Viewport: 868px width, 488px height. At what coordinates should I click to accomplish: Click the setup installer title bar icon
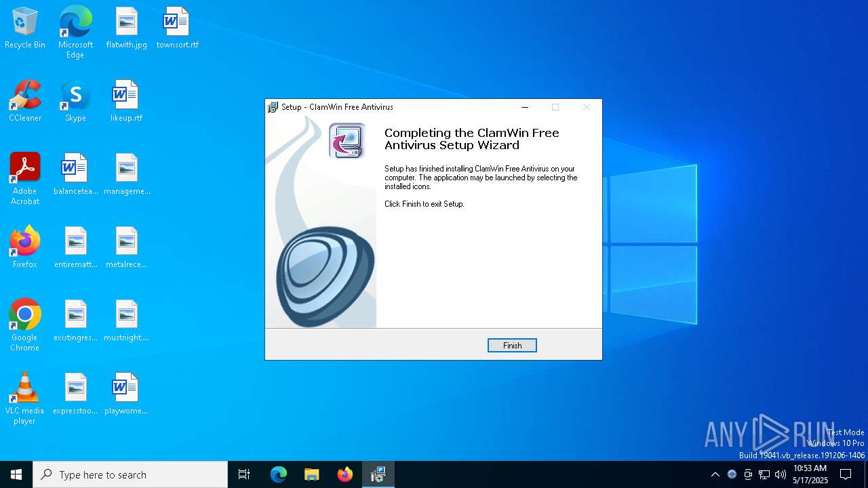click(x=273, y=107)
